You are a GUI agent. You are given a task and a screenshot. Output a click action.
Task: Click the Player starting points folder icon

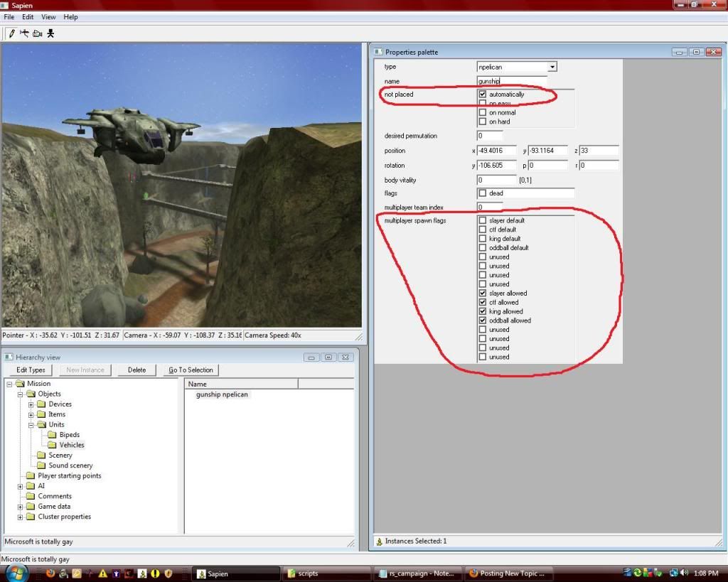31,475
